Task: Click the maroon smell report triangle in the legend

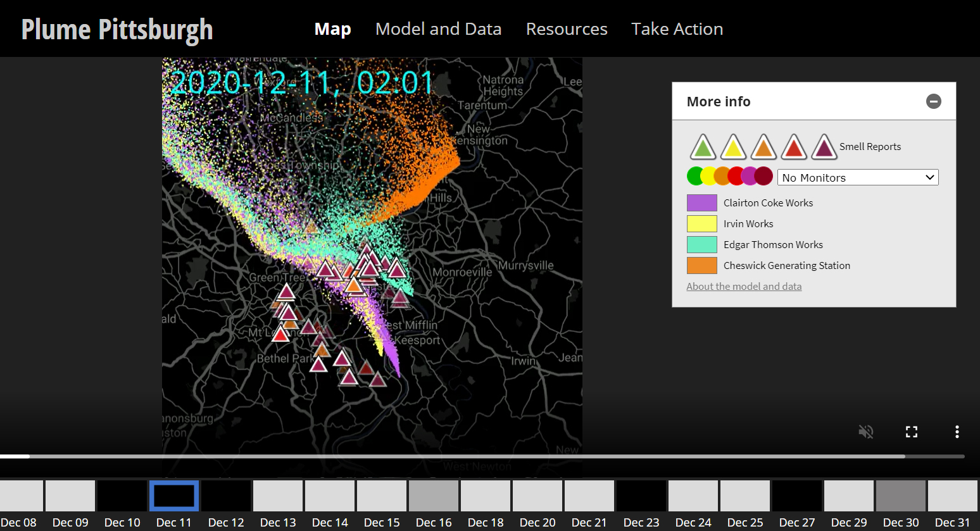Action: point(824,147)
